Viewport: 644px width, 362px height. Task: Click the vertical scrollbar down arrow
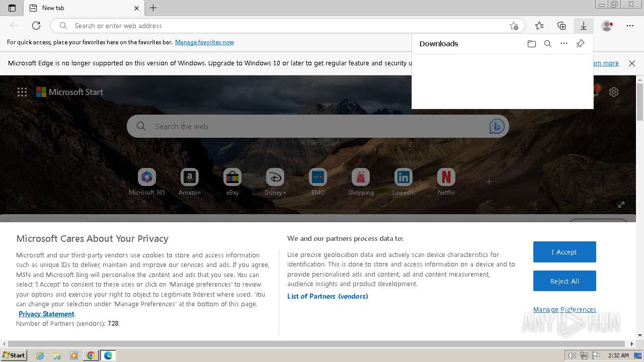pyautogui.click(x=640, y=335)
